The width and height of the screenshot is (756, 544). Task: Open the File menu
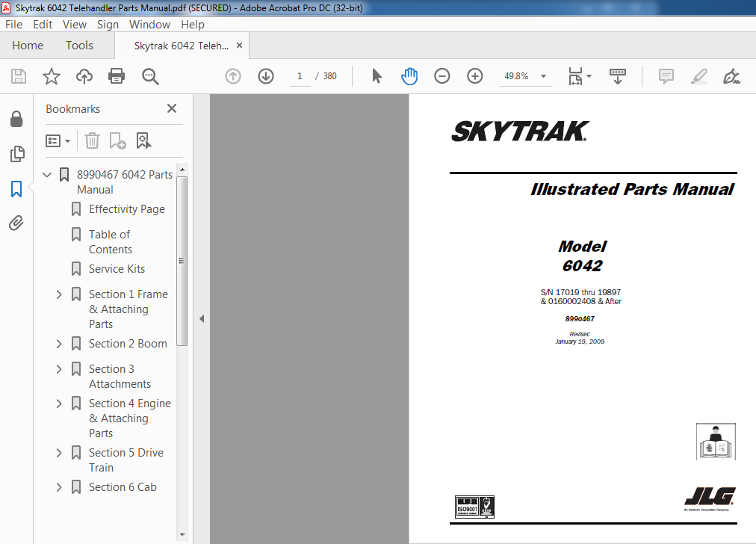[13, 24]
